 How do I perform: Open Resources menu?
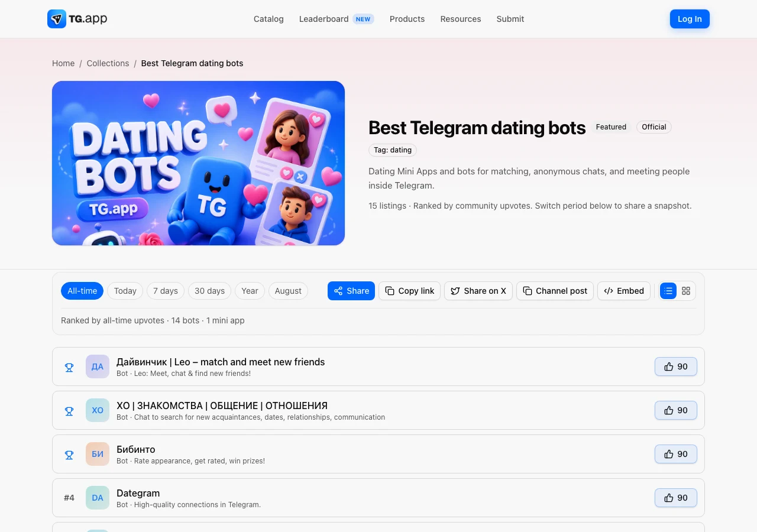(x=461, y=19)
